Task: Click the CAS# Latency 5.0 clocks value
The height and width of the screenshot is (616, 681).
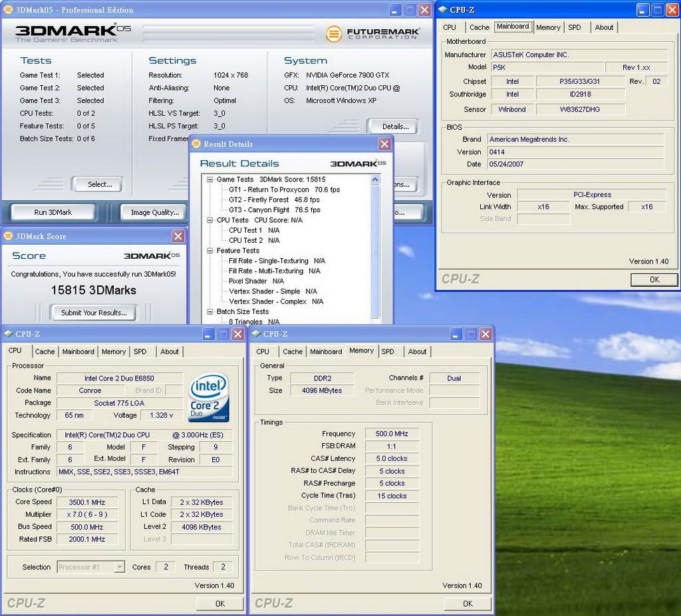Action: (x=392, y=458)
